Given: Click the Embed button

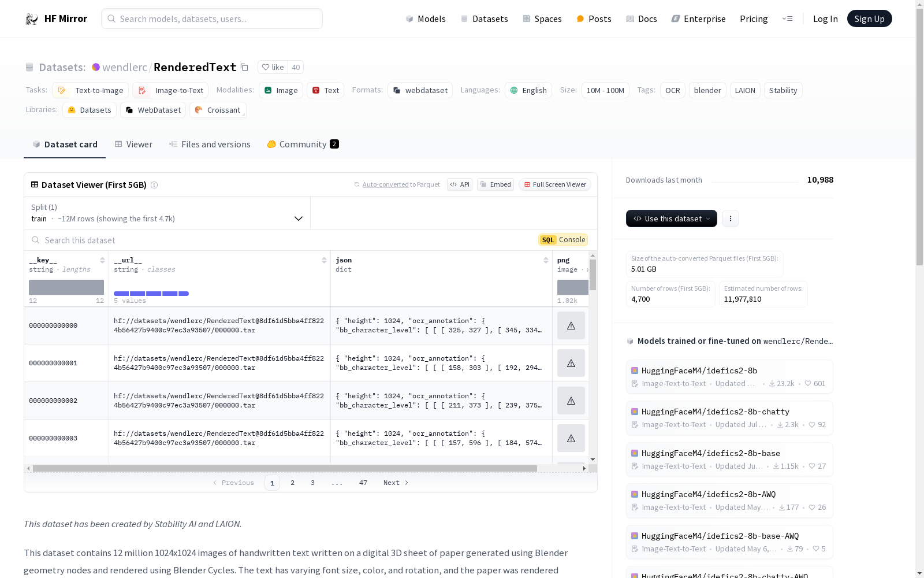Looking at the screenshot, I should click(495, 184).
